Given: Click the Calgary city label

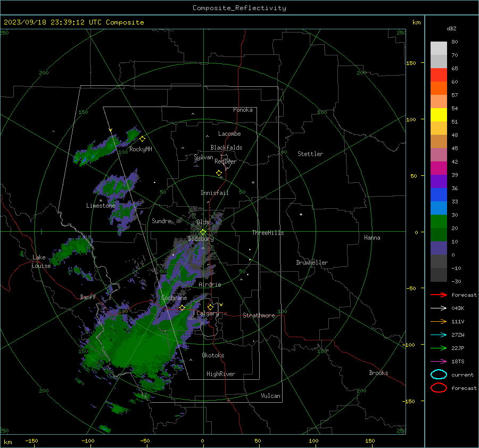Looking at the screenshot, I should tap(208, 313).
